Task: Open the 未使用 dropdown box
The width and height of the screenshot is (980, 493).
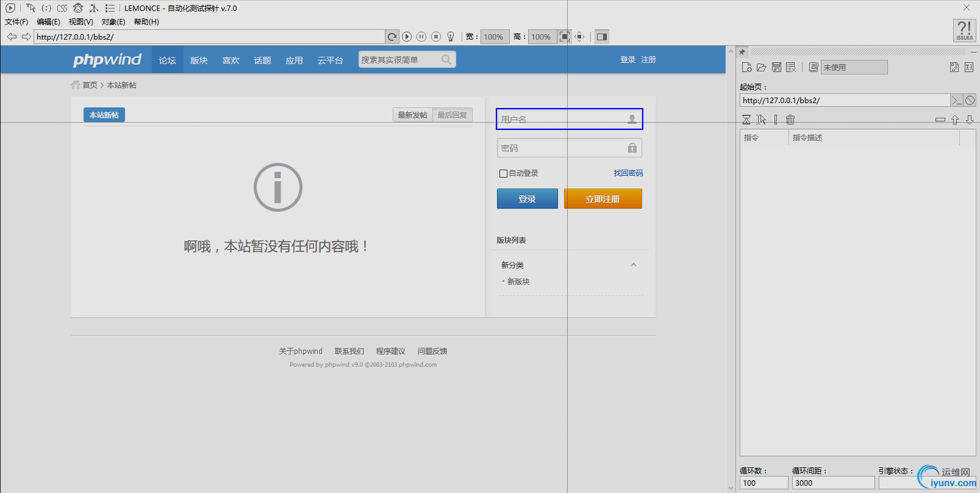Action: pyautogui.click(x=854, y=67)
